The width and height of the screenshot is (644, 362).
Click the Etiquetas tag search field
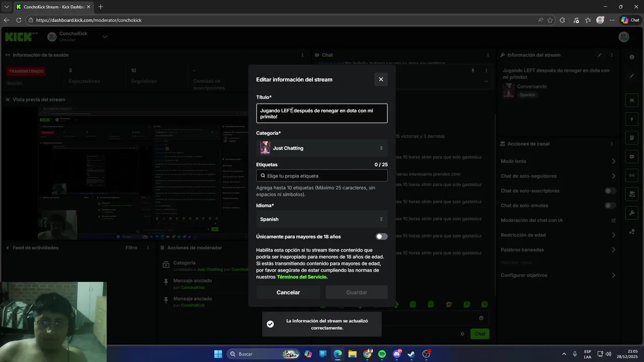[322, 176]
